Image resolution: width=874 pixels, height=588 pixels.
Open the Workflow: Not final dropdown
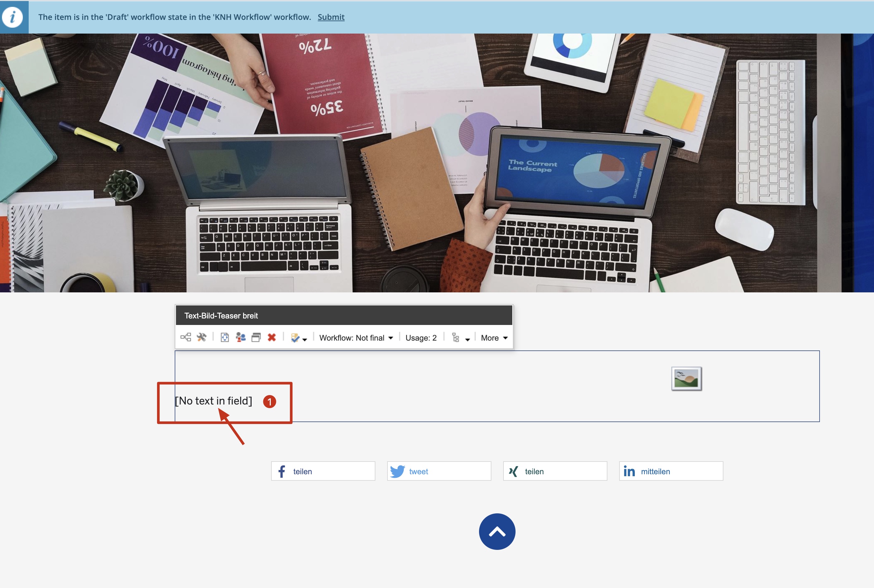click(x=356, y=338)
